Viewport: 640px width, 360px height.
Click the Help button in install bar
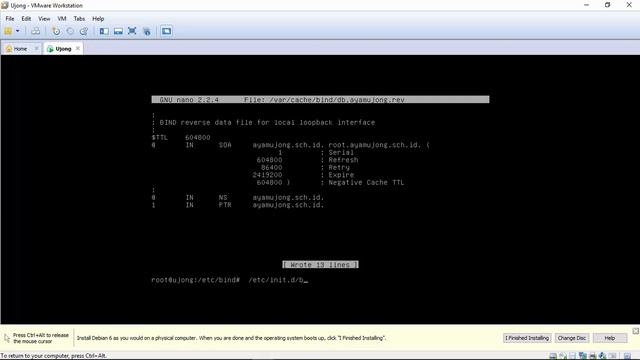pyautogui.click(x=610, y=338)
